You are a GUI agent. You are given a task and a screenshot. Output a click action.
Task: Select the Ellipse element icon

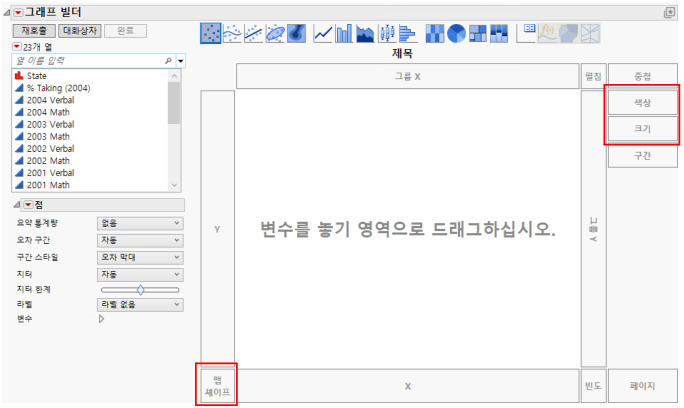click(275, 34)
